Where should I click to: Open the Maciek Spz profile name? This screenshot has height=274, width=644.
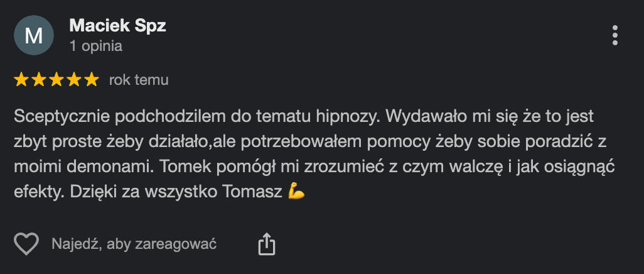(x=118, y=26)
